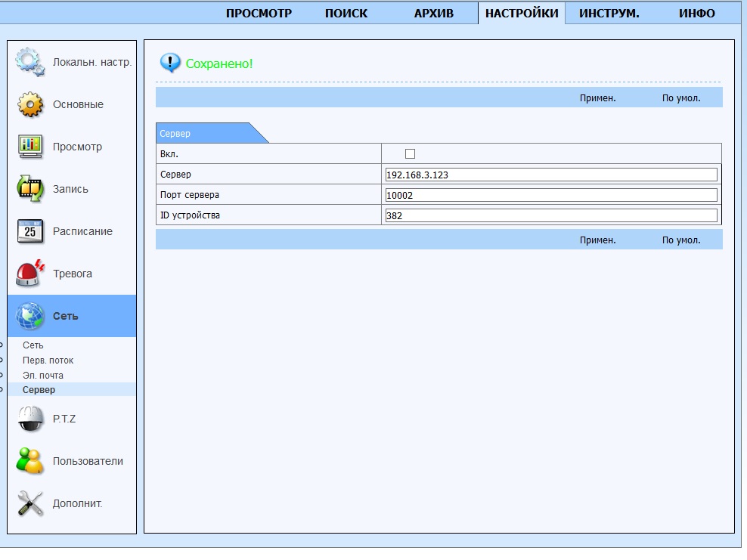Select the Просмотр monitor icon
This screenshot has width=747, height=560.
(30, 147)
